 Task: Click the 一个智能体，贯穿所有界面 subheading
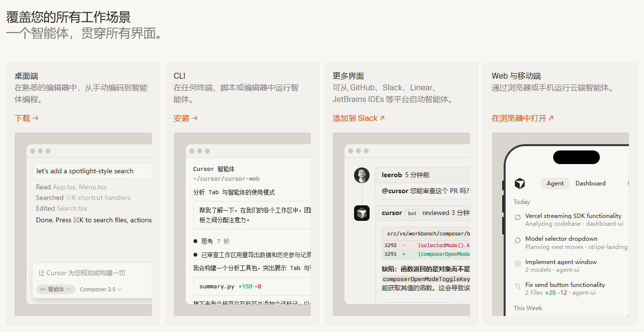84,33
